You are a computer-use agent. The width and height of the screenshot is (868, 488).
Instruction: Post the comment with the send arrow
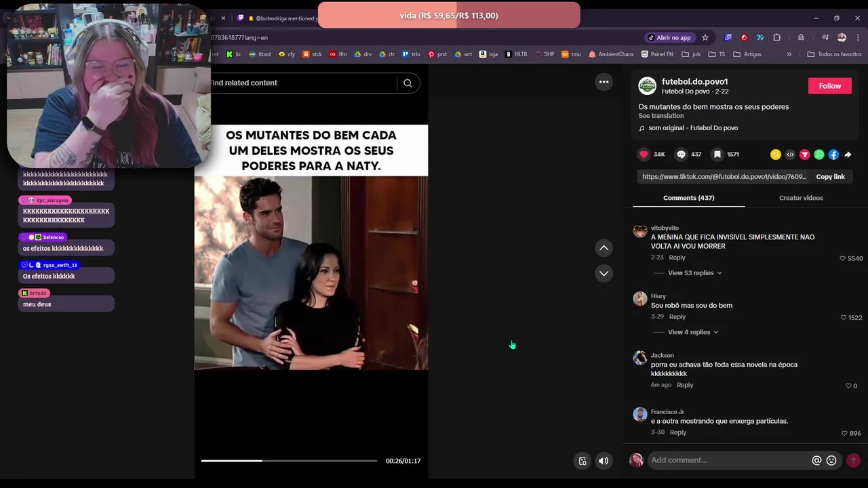[x=853, y=460]
